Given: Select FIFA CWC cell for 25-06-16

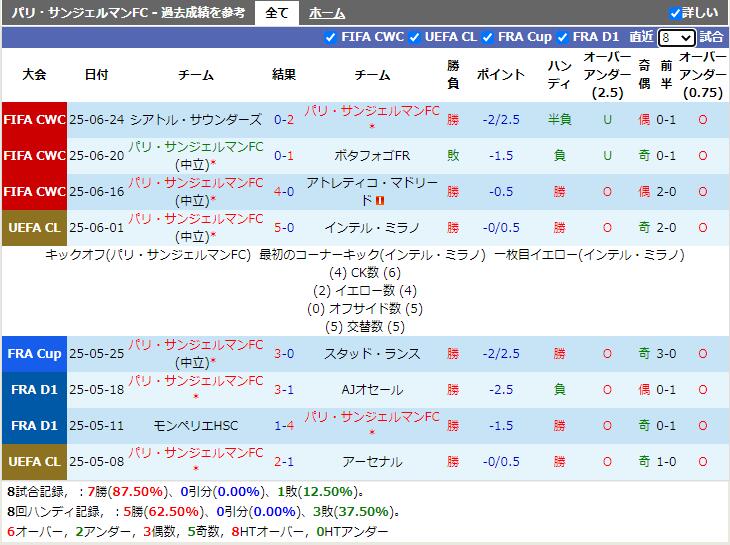Looking at the screenshot, I should [34, 191].
